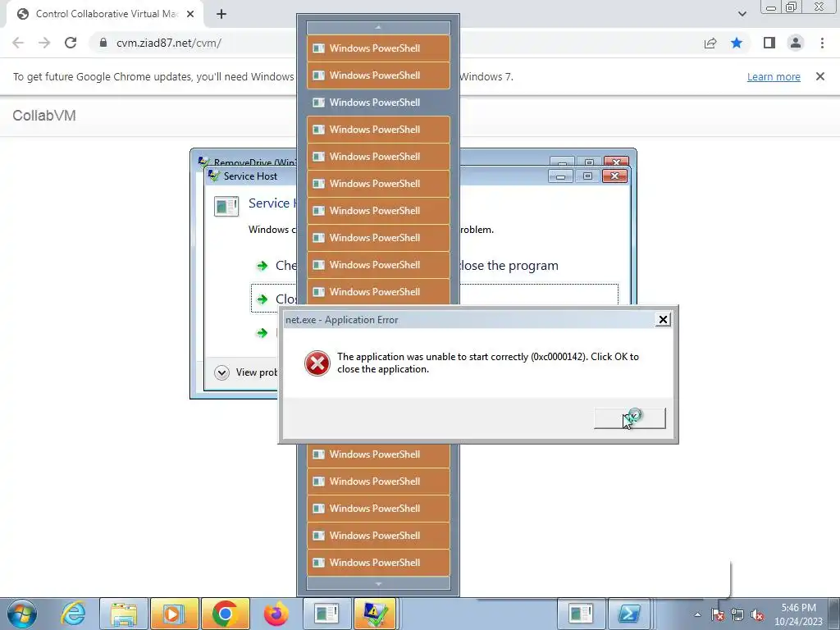Launch Windows Media Player from taskbar

pos(174,614)
